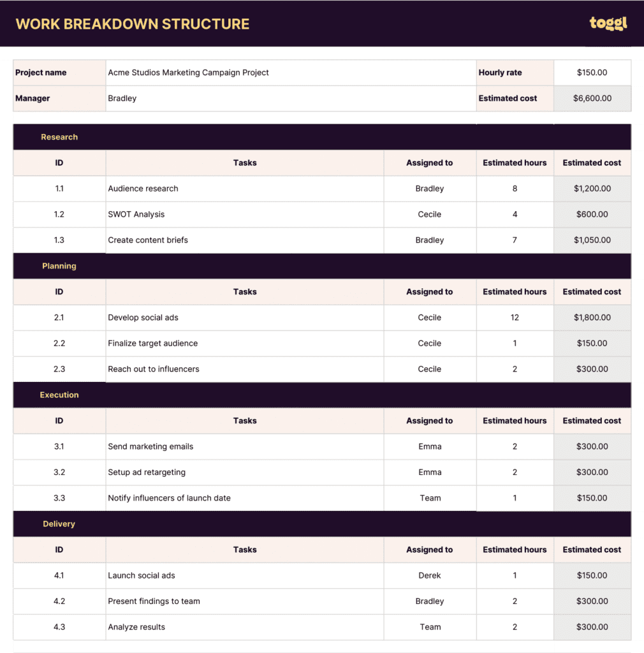Screen dimensions: 644x653
Task: Select the SWOT Analysis task
Action: [x=136, y=214]
